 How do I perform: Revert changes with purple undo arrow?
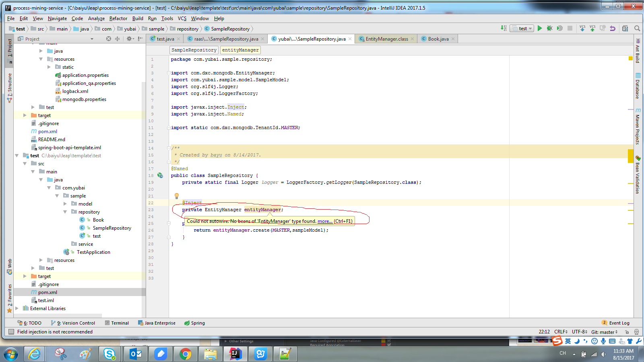[x=613, y=28]
